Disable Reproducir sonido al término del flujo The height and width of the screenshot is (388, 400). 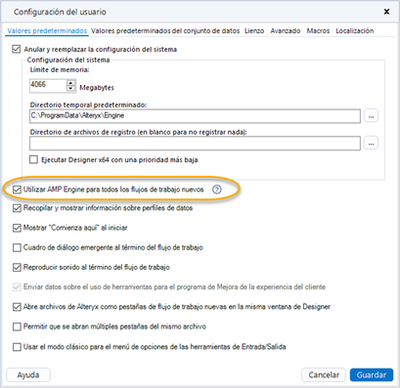17,267
